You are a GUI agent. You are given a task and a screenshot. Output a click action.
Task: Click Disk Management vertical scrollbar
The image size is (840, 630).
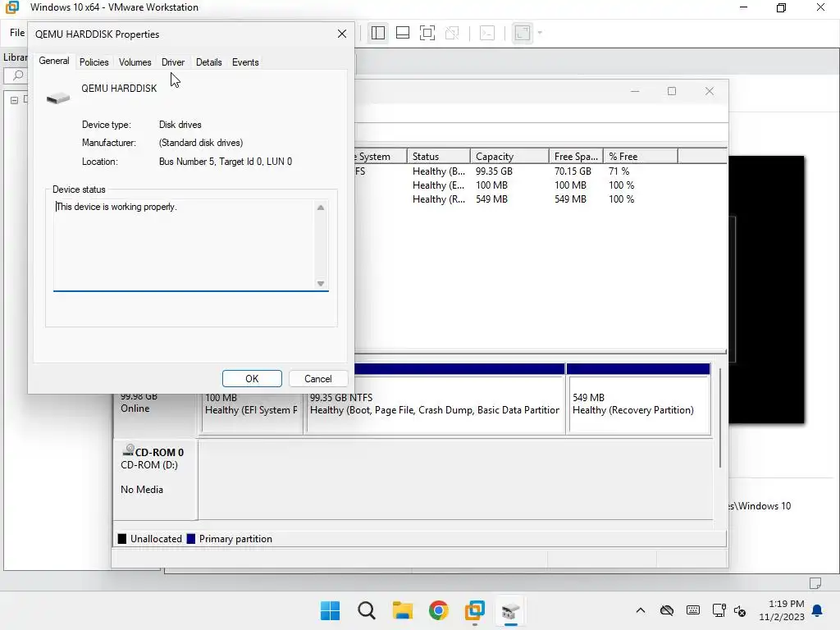(x=720, y=418)
